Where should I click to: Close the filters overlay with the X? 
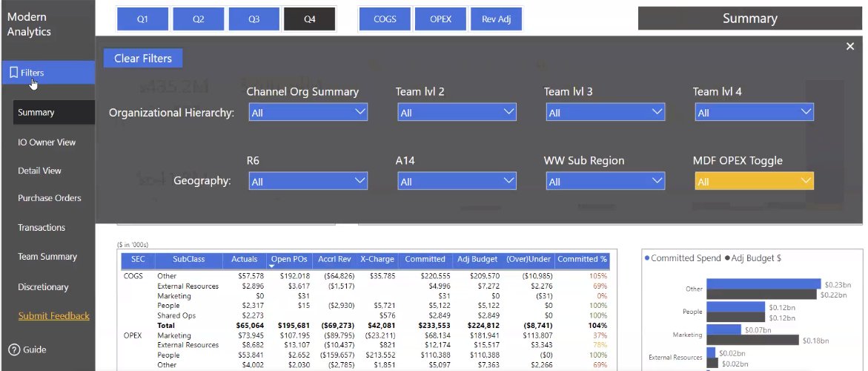pos(850,47)
